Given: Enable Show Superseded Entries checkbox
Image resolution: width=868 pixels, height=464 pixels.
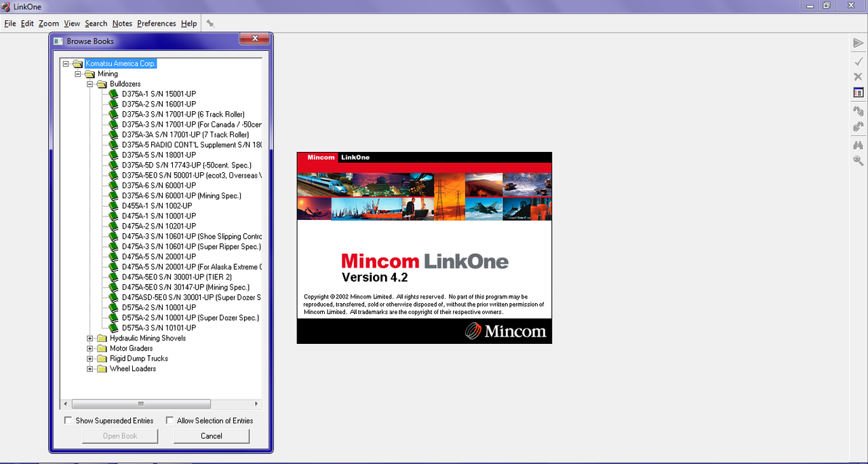Looking at the screenshot, I should [x=68, y=421].
